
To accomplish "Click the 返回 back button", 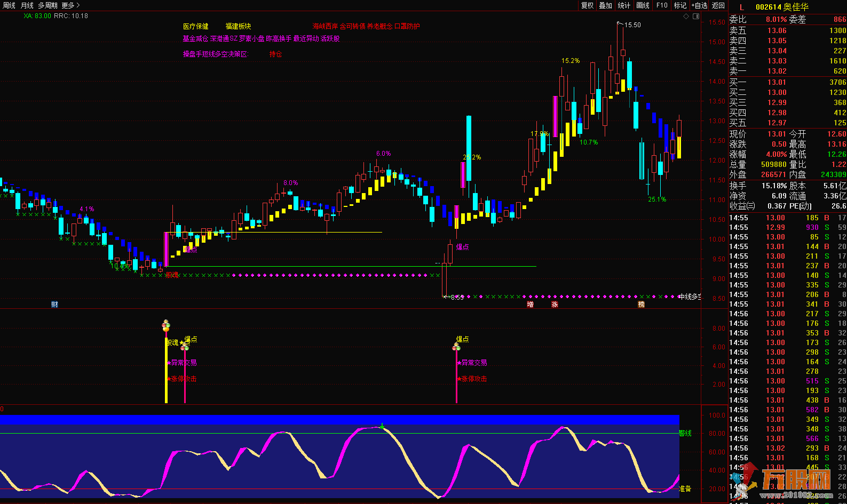I will click(x=718, y=5).
